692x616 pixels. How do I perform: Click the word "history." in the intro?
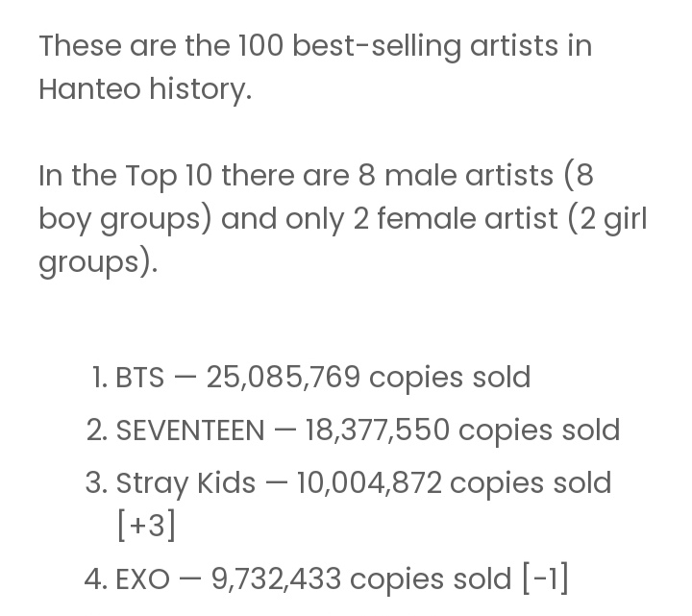[x=200, y=89]
